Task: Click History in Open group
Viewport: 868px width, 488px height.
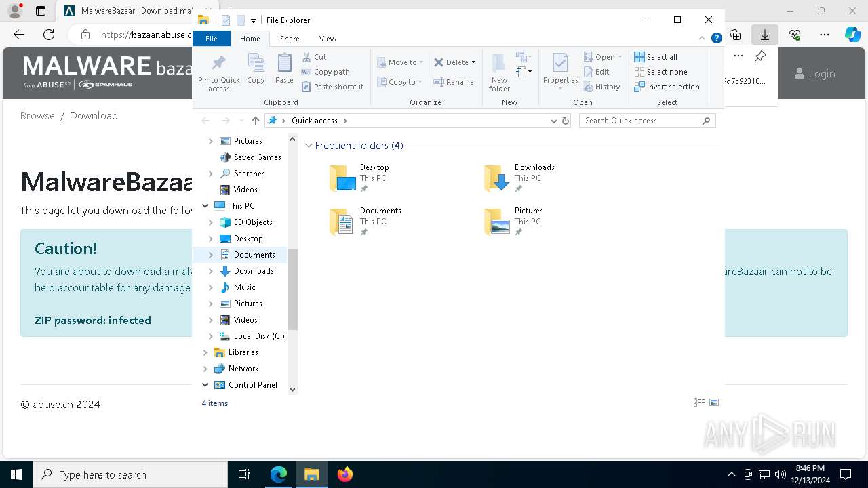Action: tap(601, 87)
